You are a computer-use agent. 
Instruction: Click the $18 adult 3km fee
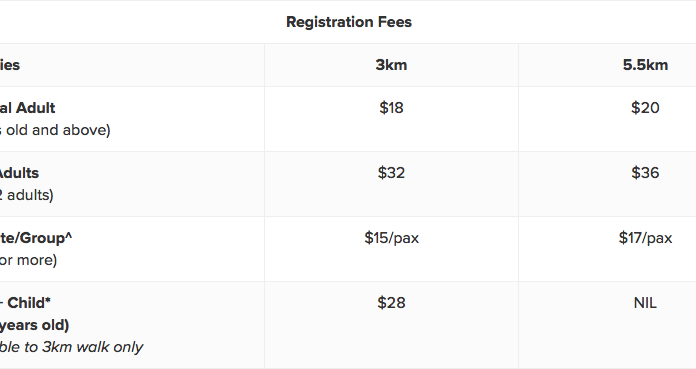(x=391, y=107)
